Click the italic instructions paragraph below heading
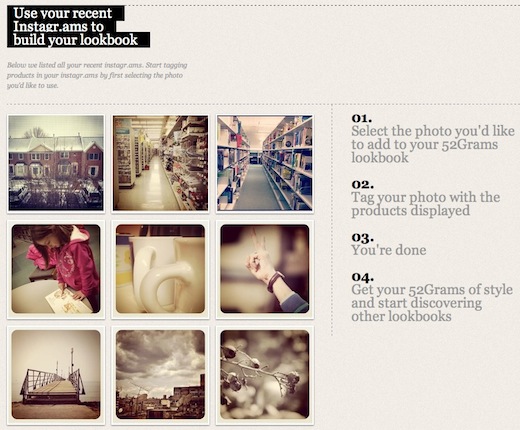520x430 pixels. pyautogui.click(x=97, y=75)
